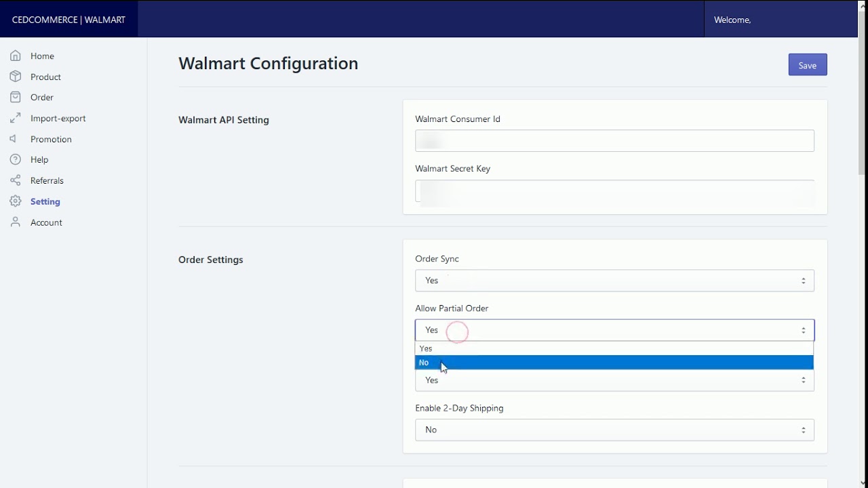Screen dimensions: 868x488
Task: Select the Setting menu item
Action: [x=45, y=202]
